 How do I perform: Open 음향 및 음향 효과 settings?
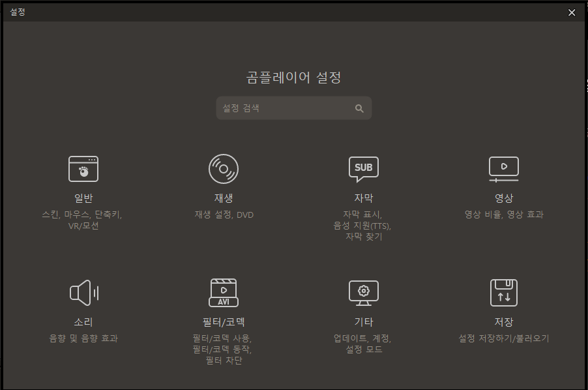pyautogui.click(x=84, y=338)
